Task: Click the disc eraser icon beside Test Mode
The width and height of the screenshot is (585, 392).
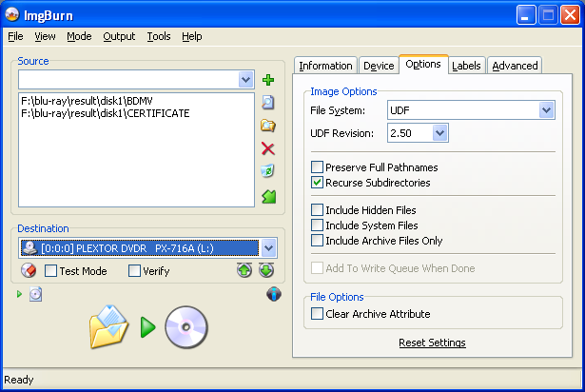Action: (29, 270)
